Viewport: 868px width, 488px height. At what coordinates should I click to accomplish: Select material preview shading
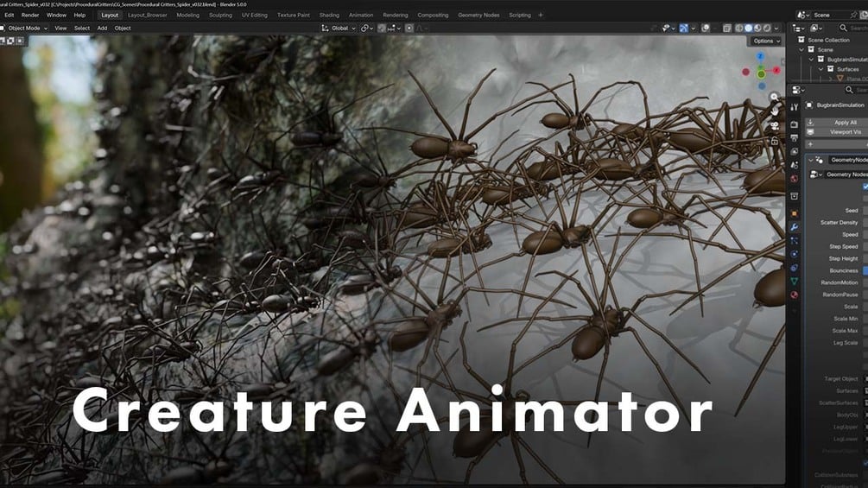[x=757, y=28]
